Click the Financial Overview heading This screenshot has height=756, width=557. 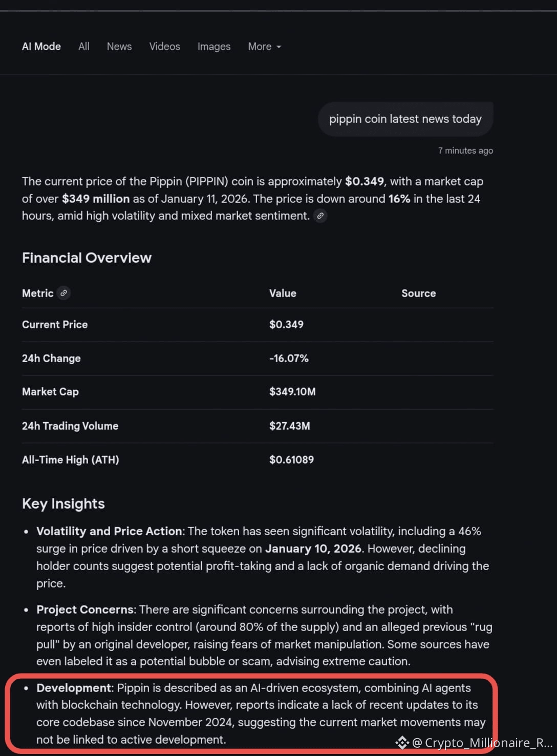coord(87,258)
